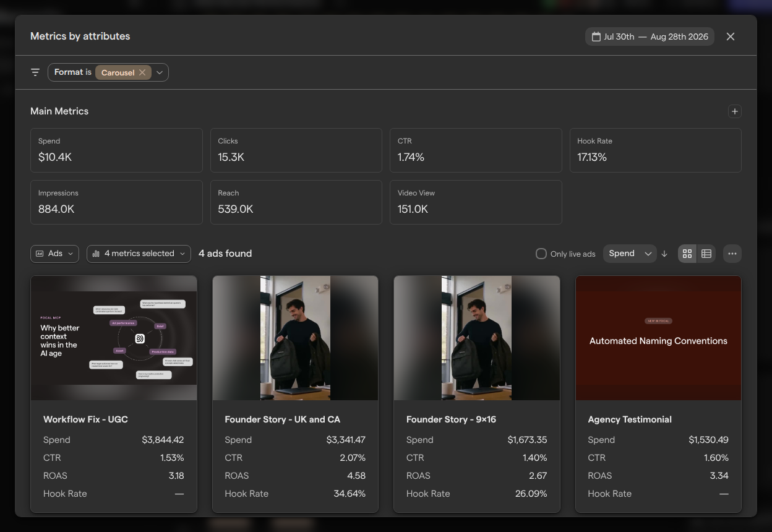The height and width of the screenshot is (532, 772).
Task: Open Workflow Fix - UGC ad thumbnail
Action: pyautogui.click(x=114, y=338)
